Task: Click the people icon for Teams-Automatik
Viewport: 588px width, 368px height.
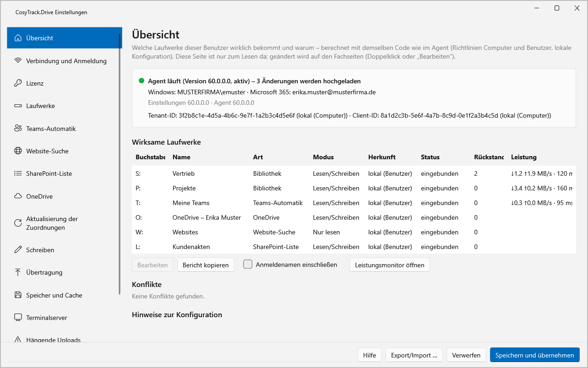Action: point(18,129)
